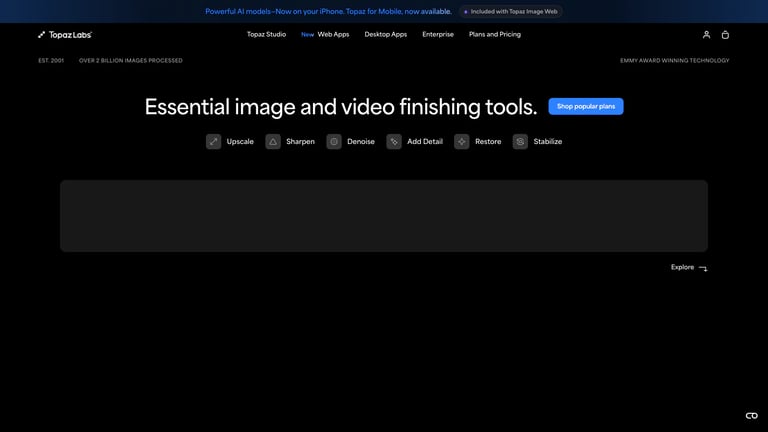Image resolution: width=768 pixels, height=432 pixels.
Task: Click the Upscale label
Action: [x=240, y=142]
